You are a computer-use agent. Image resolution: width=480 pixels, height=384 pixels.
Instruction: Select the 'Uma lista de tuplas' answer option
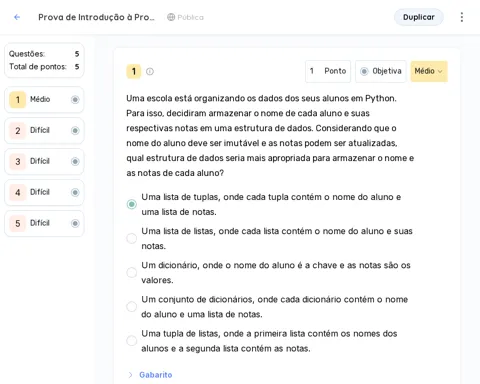click(132, 204)
